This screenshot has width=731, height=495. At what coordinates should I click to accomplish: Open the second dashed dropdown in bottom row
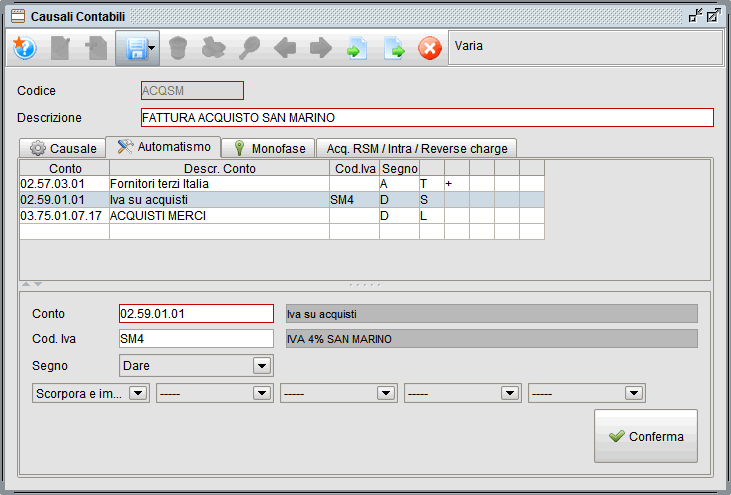click(214, 393)
